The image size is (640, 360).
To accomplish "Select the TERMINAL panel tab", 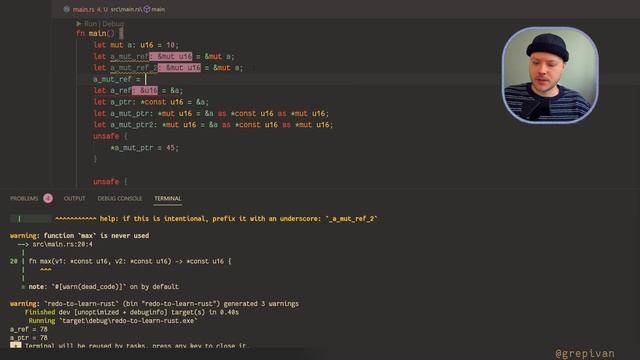I will (168, 198).
